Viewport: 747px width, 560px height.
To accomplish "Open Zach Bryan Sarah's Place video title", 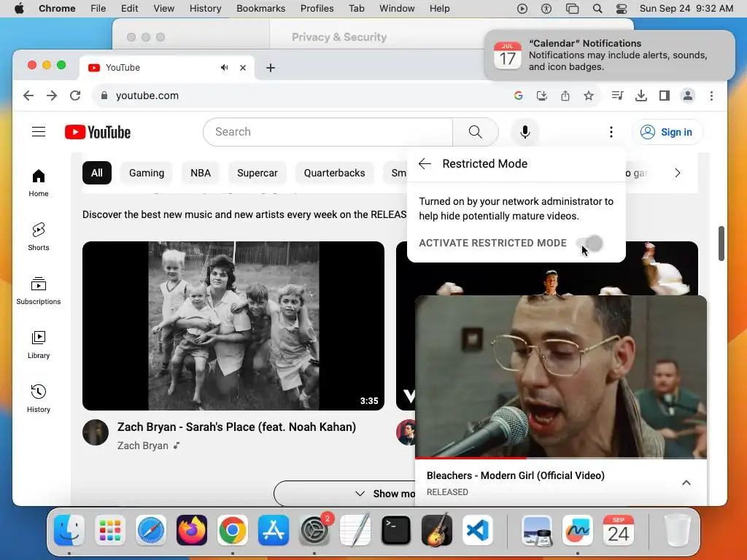I will (237, 427).
